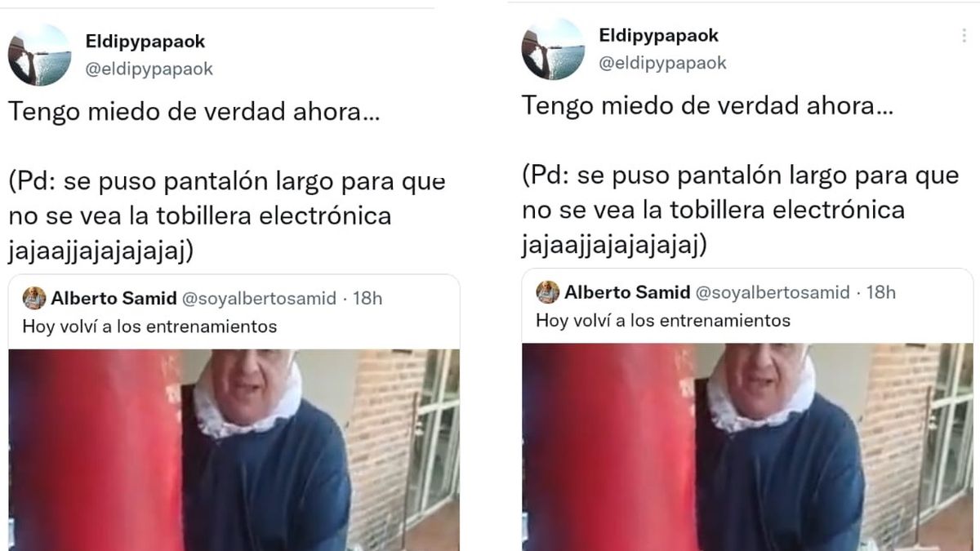Open the 18h timestamp in right quoted tweet
This screenshot has width=980, height=551.
click(880, 292)
